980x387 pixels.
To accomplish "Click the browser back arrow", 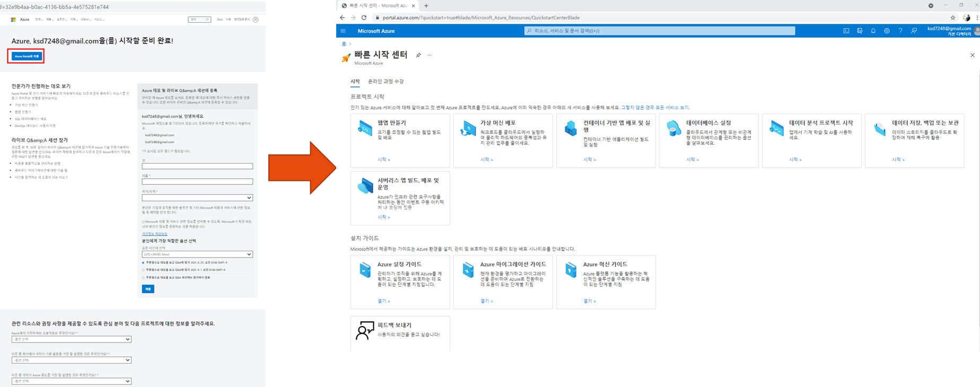I will point(342,17).
